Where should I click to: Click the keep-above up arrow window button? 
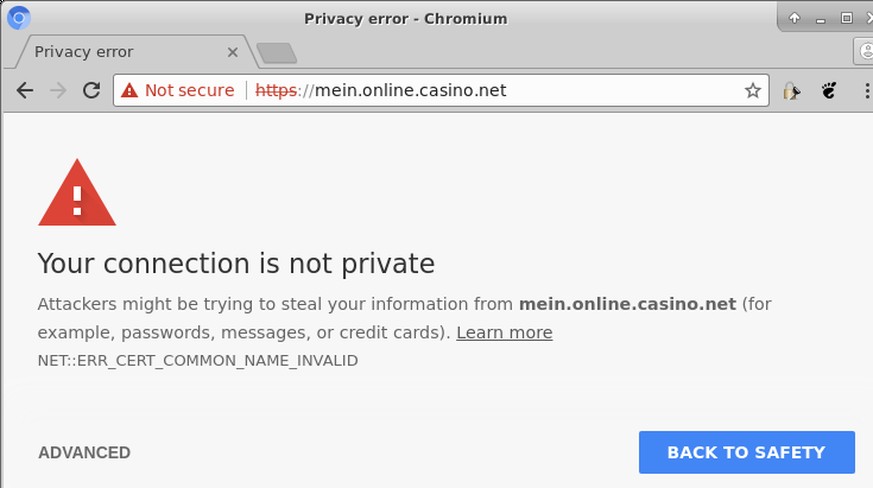794,18
